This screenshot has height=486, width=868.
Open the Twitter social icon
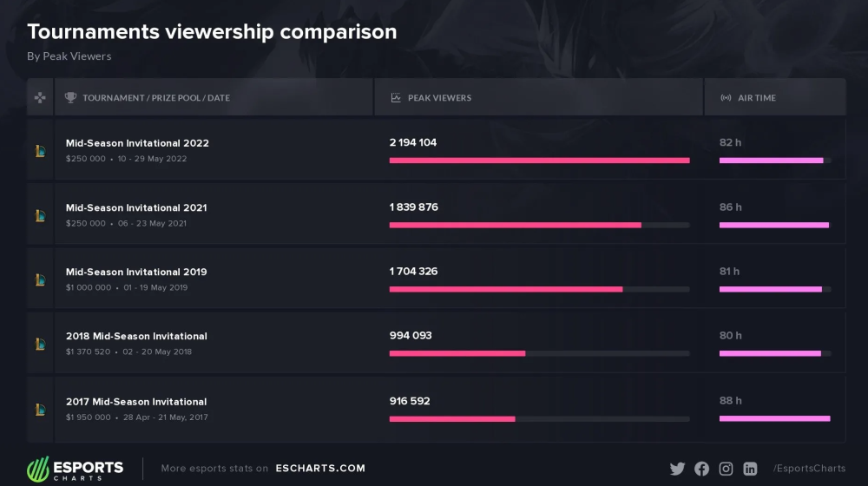pyautogui.click(x=677, y=469)
